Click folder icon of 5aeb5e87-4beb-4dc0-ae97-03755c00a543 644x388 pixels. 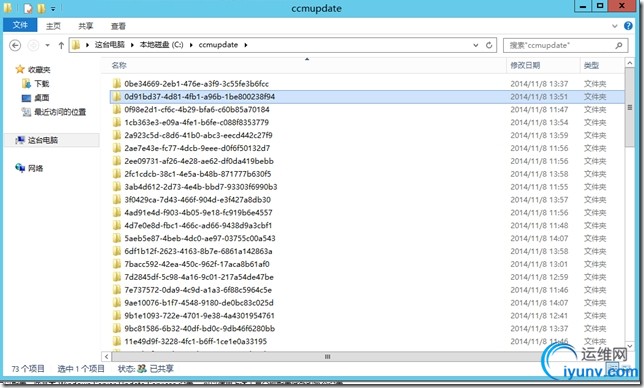click(x=117, y=239)
